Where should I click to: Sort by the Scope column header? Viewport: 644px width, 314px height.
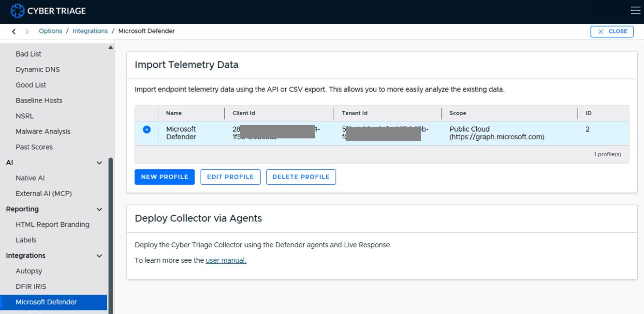coord(458,113)
